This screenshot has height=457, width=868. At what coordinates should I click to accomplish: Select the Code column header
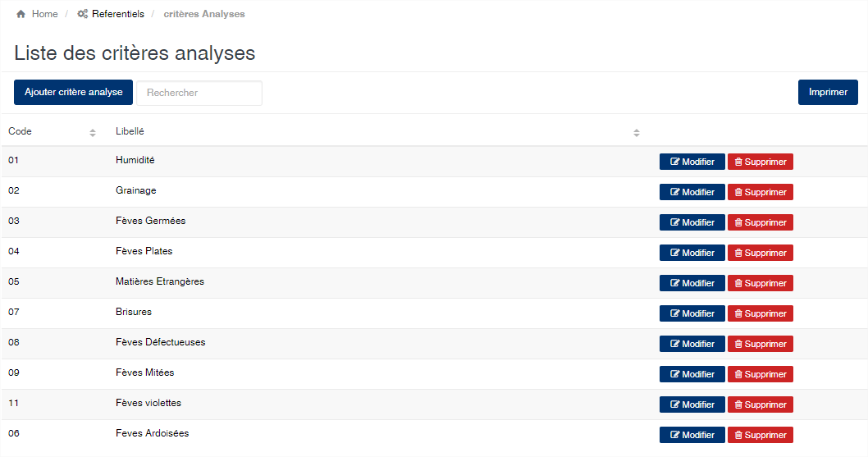20,131
